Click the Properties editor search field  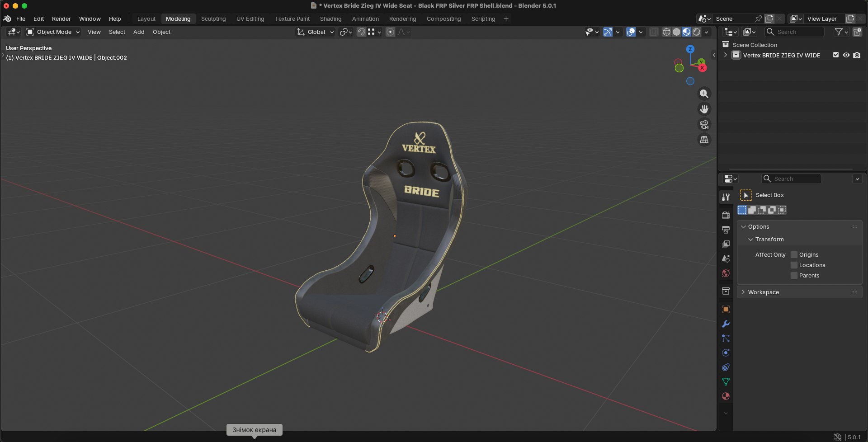[x=791, y=179]
